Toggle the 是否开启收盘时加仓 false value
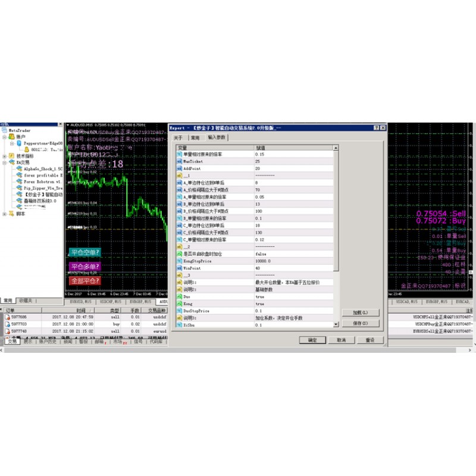 (x=261, y=253)
